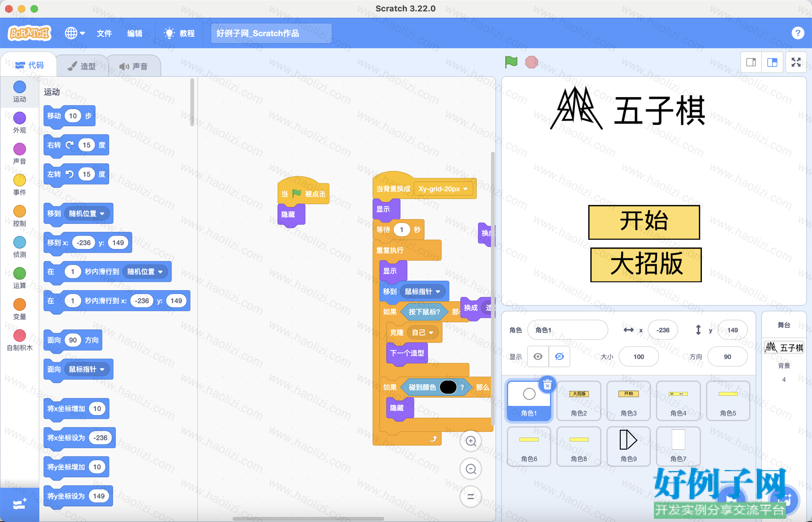Edit sprite y coordinate field
This screenshot has height=522, width=812.
point(732,330)
